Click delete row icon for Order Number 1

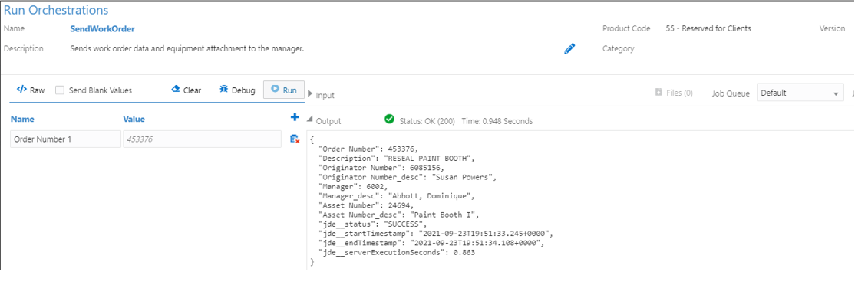tap(295, 139)
